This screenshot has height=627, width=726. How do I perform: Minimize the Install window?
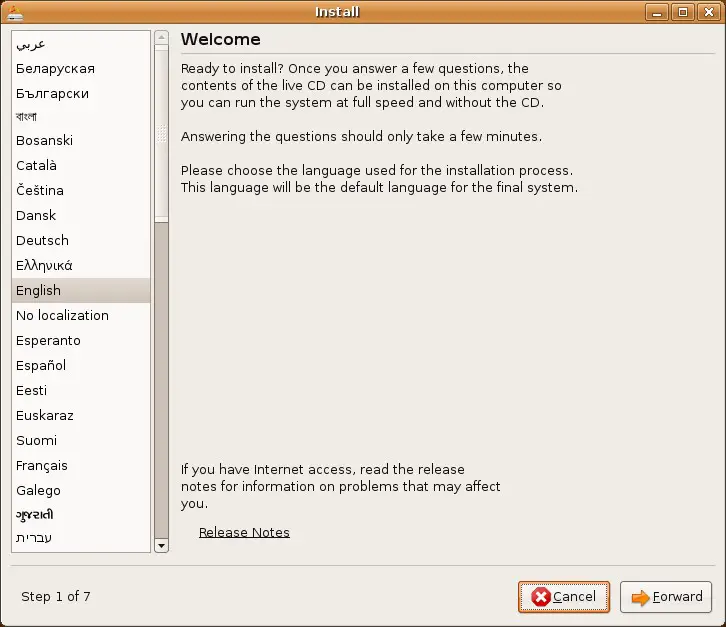coord(657,12)
